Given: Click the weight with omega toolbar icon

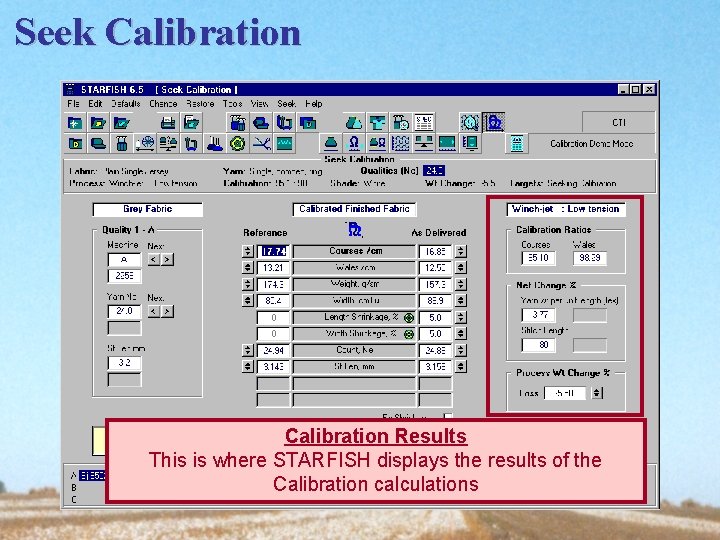Looking at the screenshot, I should pos(377,143).
